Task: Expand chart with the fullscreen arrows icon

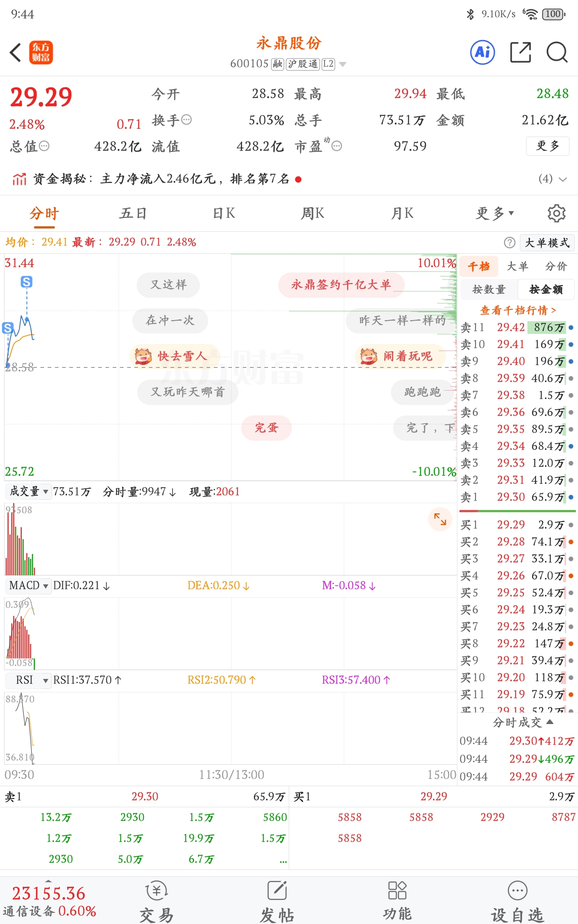Action: tap(440, 519)
